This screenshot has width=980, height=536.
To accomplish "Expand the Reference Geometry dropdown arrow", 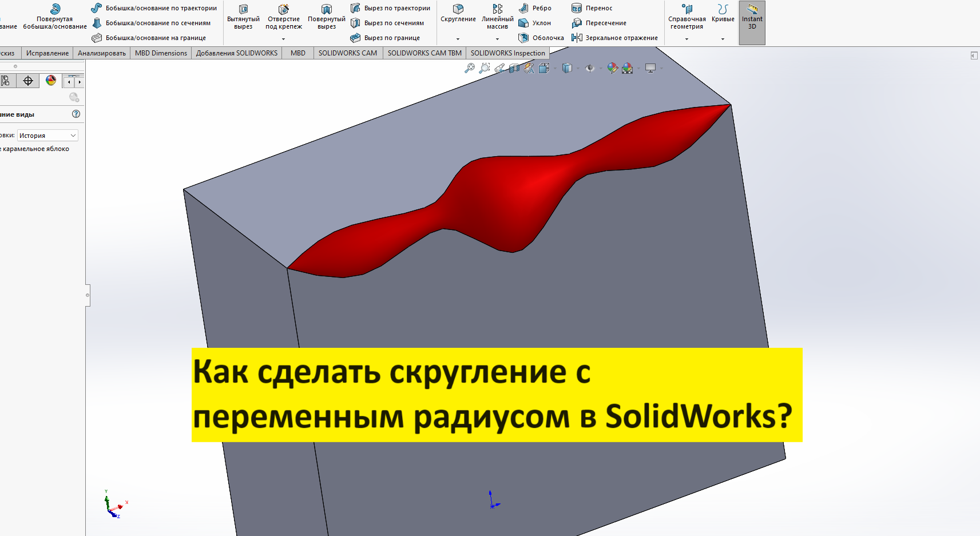I will [687, 39].
